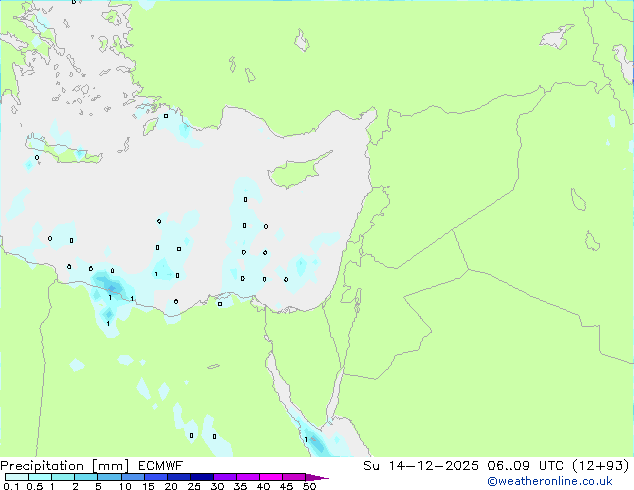
Task: Click the '0.1' legend label
Action: [11, 486]
